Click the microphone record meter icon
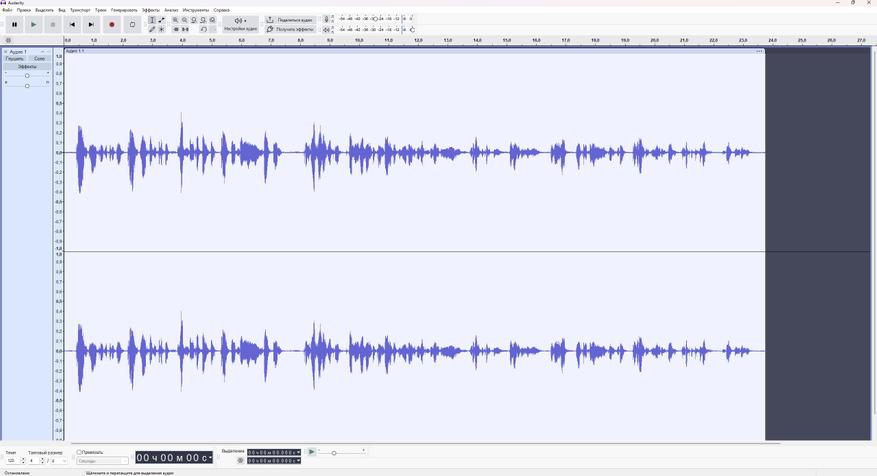The width and height of the screenshot is (877, 476). coord(327,20)
